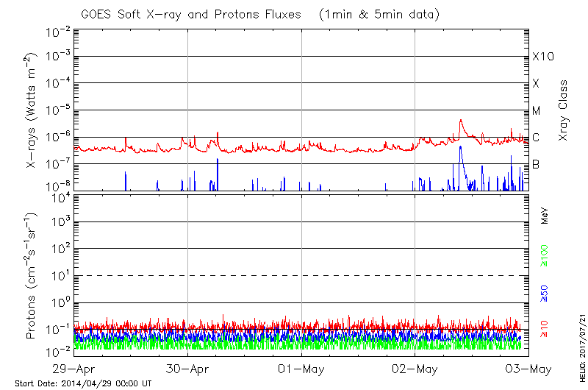
Task: Click the 29-Apr date label
Action: pyautogui.click(x=75, y=368)
